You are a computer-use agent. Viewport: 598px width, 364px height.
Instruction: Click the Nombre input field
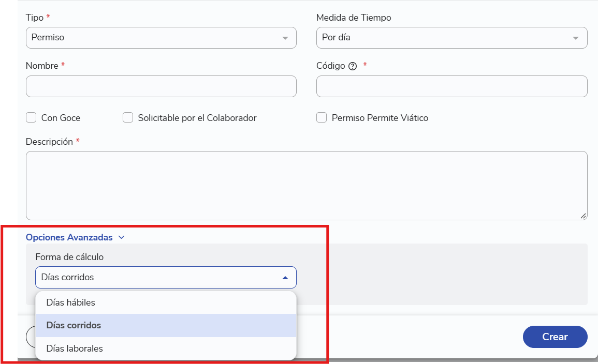(161, 86)
